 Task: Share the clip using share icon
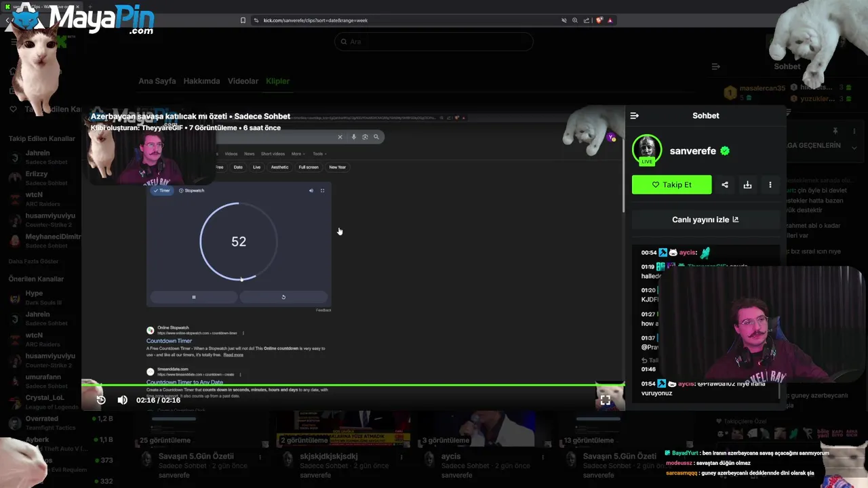725,184
